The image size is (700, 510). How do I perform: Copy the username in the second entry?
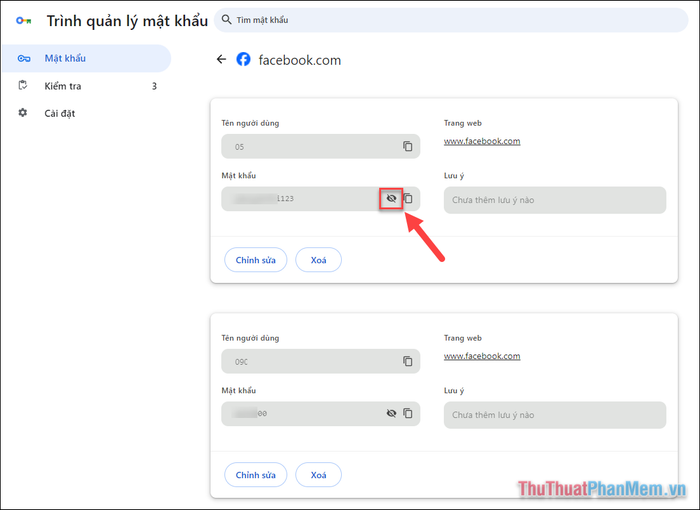click(x=407, y=361)
